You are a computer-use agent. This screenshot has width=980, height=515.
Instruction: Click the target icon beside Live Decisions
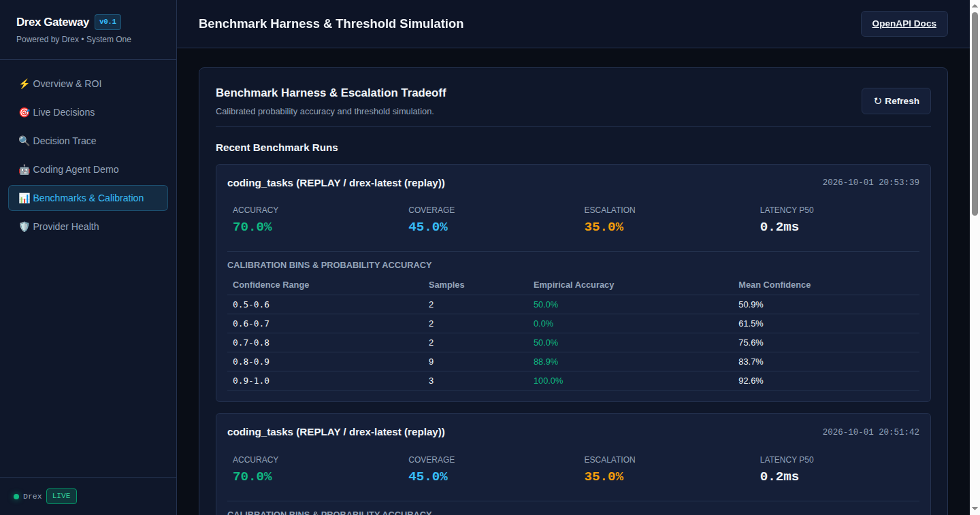[x=24, y=112]
